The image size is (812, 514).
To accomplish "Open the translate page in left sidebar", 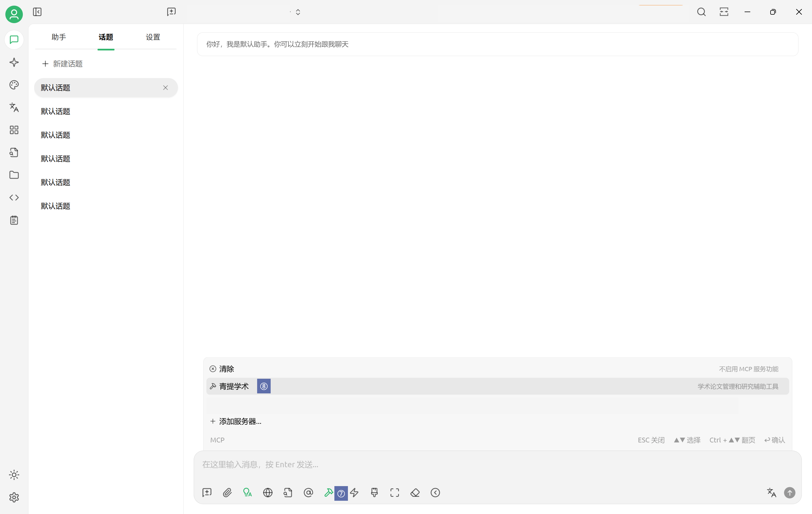I will [x=14, y=108].
